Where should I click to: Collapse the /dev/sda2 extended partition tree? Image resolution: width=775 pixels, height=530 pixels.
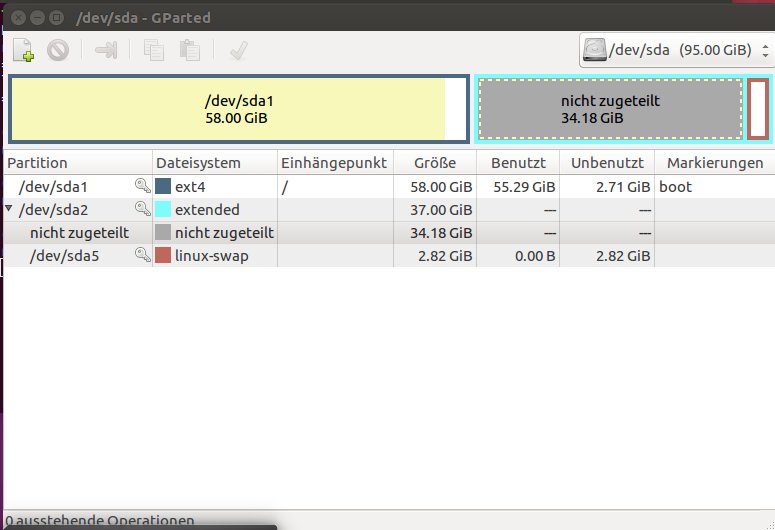(x=8, y=209)
